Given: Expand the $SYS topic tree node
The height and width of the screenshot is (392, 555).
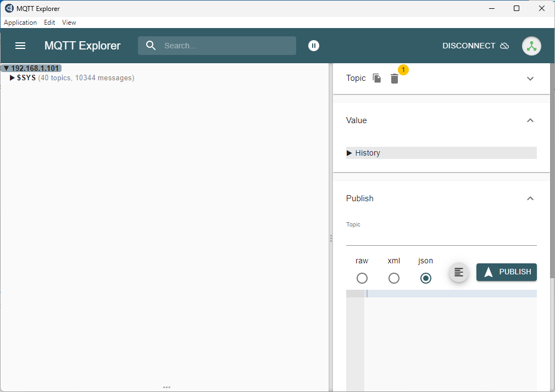Looking at the screenshot, I should pos(12,78).
